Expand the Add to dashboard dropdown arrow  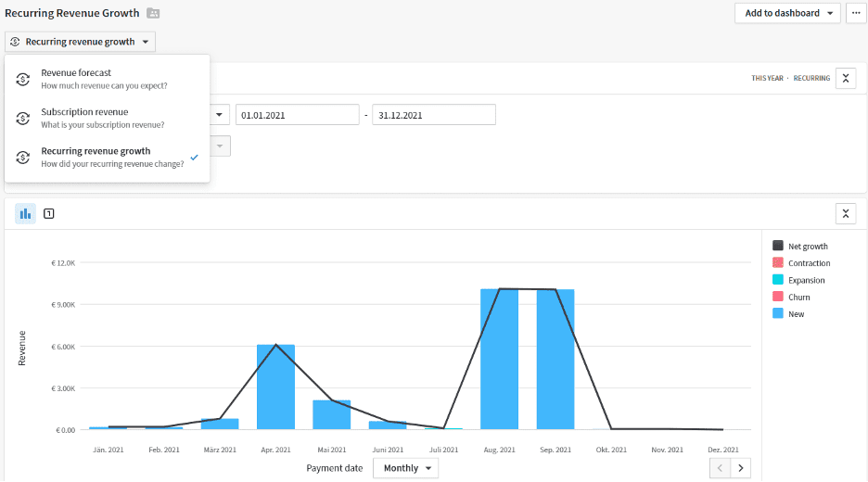(830, 13)
